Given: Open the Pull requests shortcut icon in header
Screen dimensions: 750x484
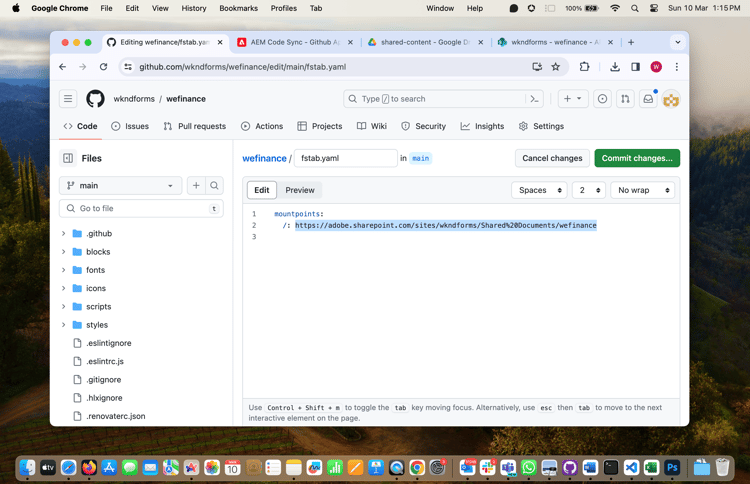Looking at the screenshot, I should [x=625, y=99].
